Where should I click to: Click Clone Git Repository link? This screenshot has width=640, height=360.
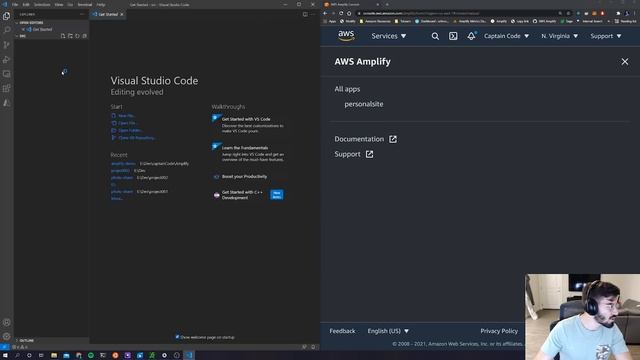tap(133, 138)
